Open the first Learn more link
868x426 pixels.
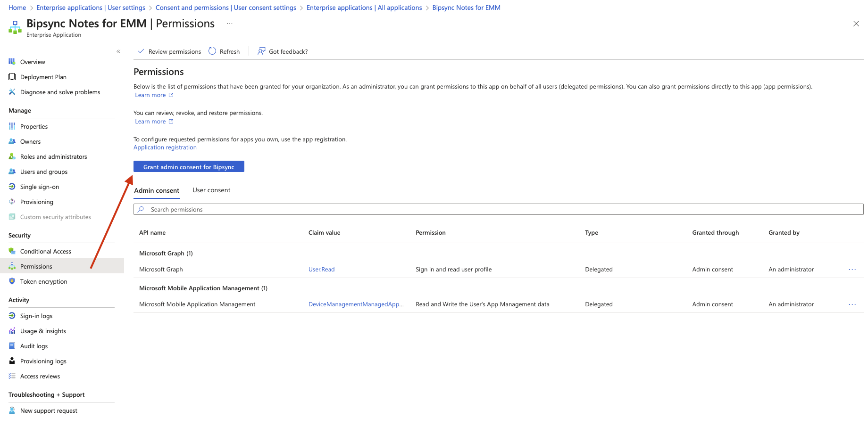click(x=154, y=95)
